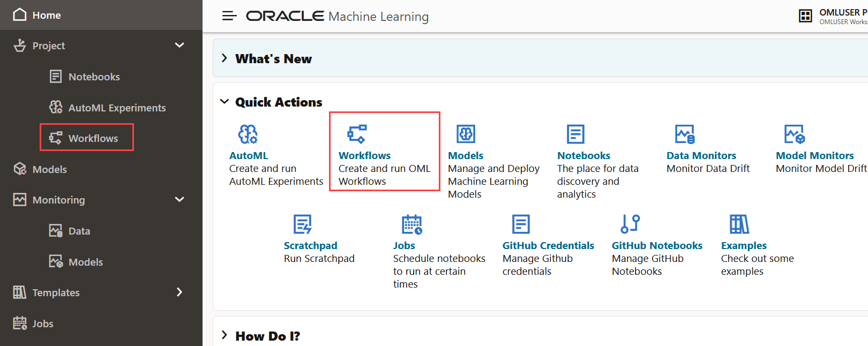Image resolution: width=868 pixels, height=346 pixels.
Task: Open Notebooks from the sidebar
Action: click(x=94, y=77)
